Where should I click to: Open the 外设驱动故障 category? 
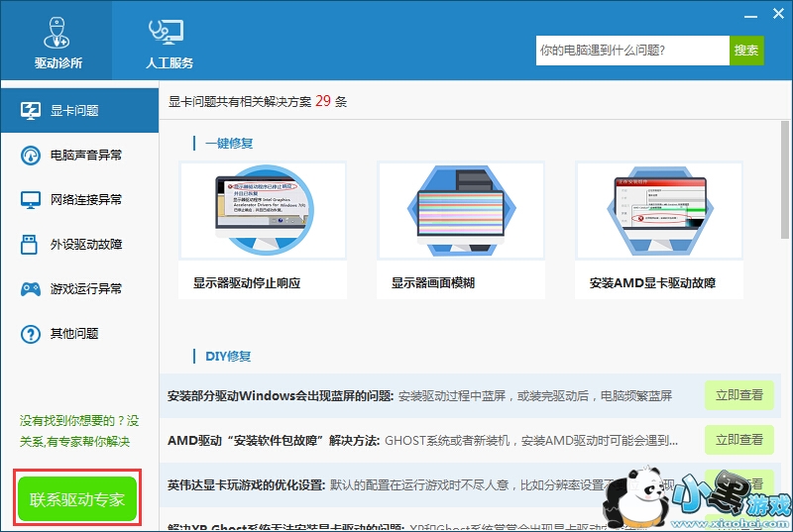click(80, 244)
